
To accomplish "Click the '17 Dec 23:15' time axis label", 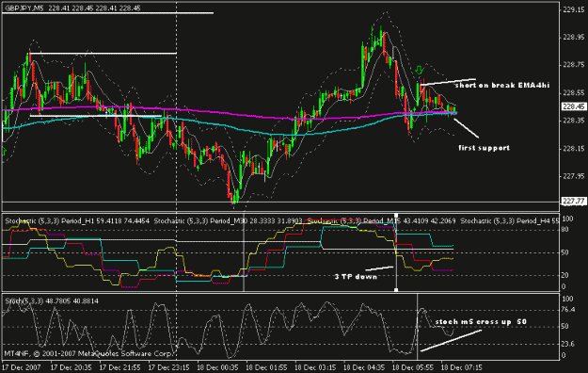I will click(x=168, y=367).
